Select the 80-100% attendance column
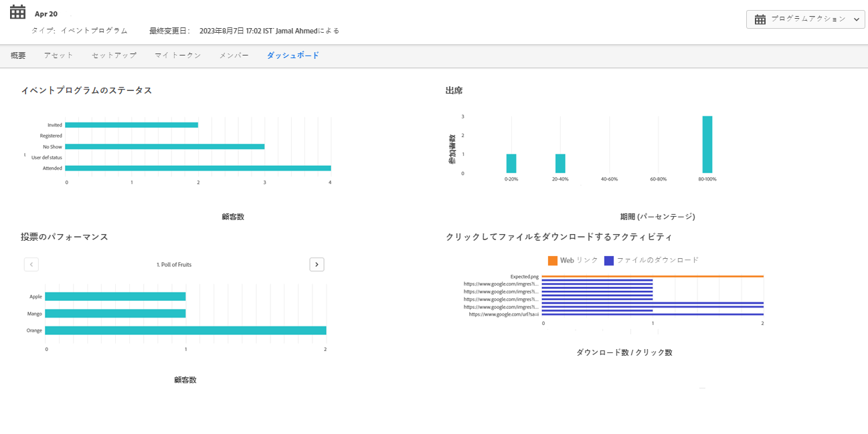868x434 pixels. point(707,144)
